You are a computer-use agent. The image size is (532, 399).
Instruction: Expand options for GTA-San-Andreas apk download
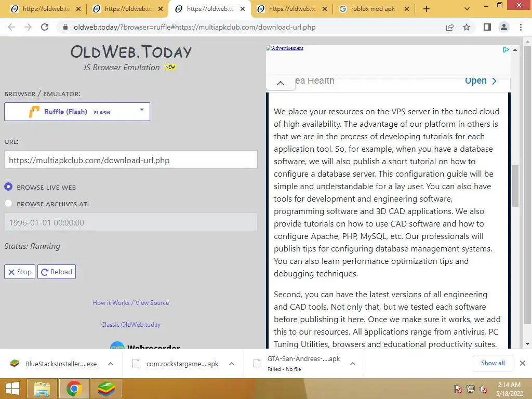[x=353, y=364]
